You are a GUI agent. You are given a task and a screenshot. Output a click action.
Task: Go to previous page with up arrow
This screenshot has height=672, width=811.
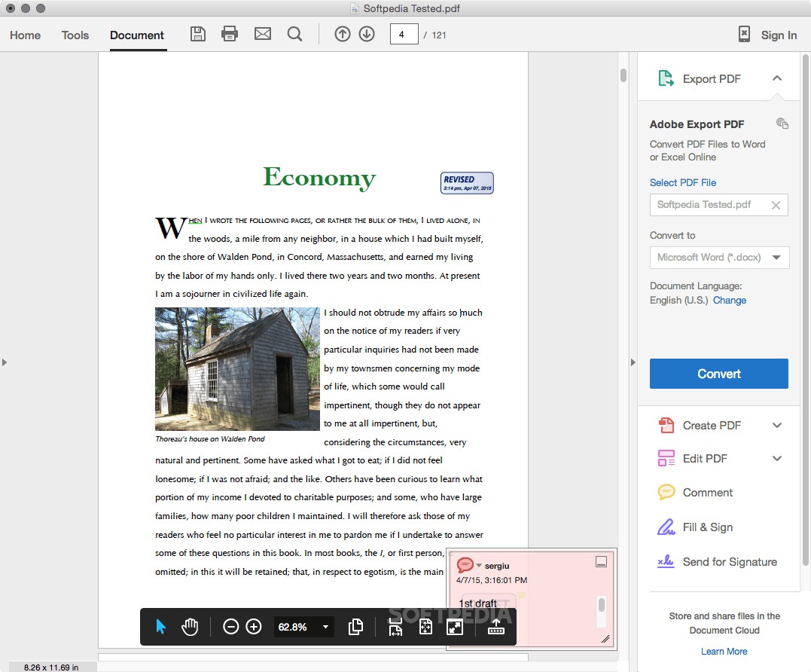coord(343,34)
